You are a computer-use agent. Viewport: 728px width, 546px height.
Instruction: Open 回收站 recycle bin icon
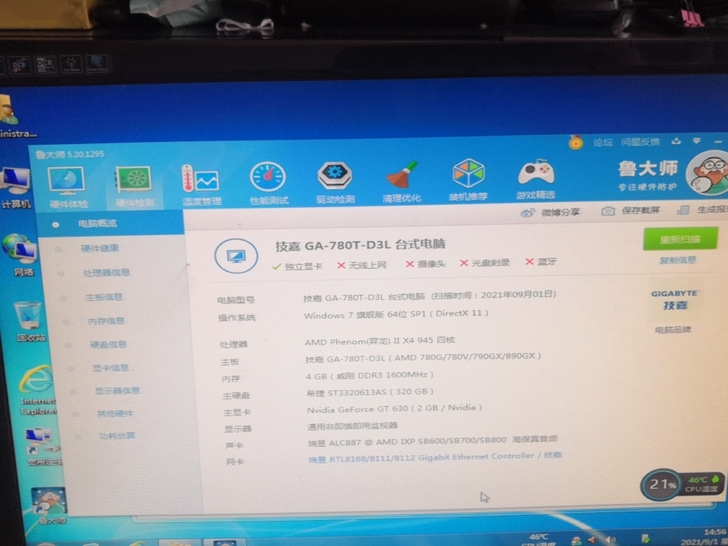pos(29,321)
